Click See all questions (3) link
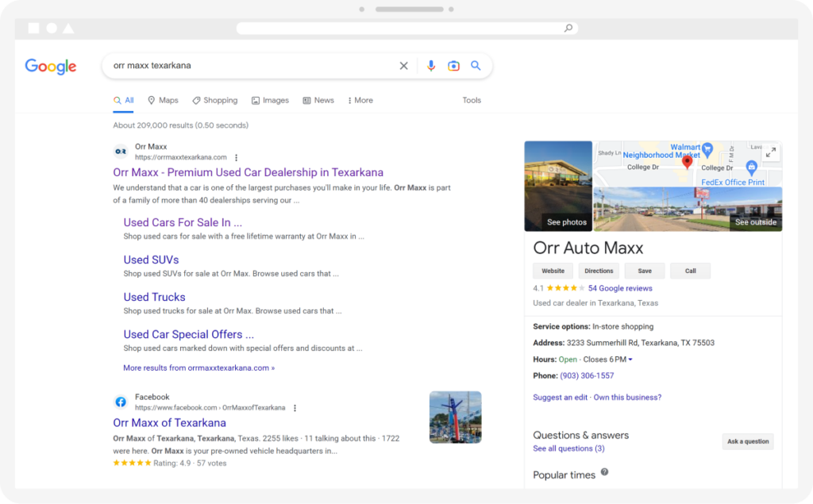 [x=568, y=448]
